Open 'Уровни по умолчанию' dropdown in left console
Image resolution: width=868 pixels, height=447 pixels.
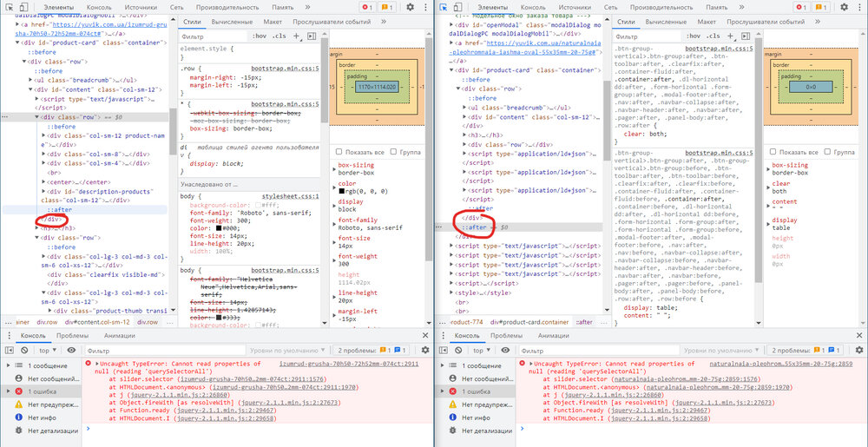click(288, 350)
